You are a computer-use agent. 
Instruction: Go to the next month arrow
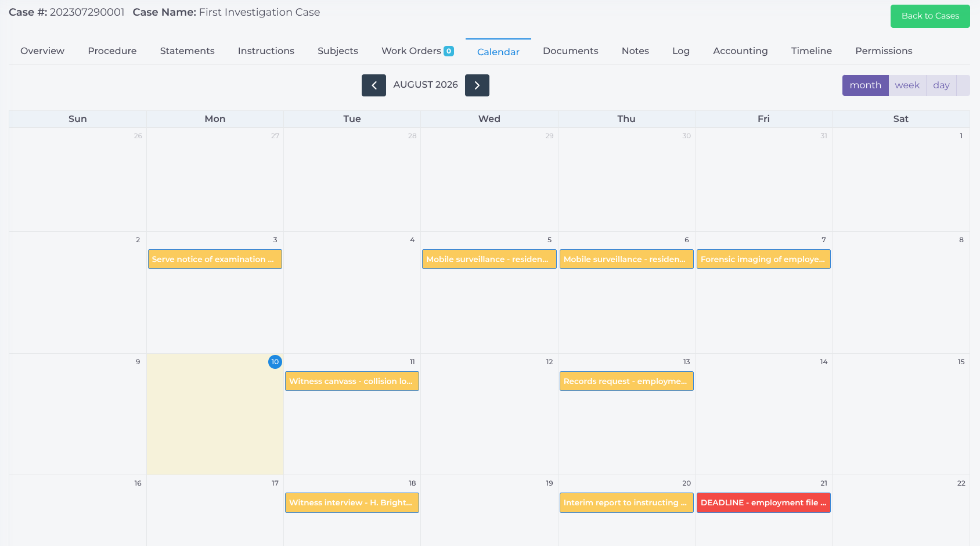click(477, 85)
